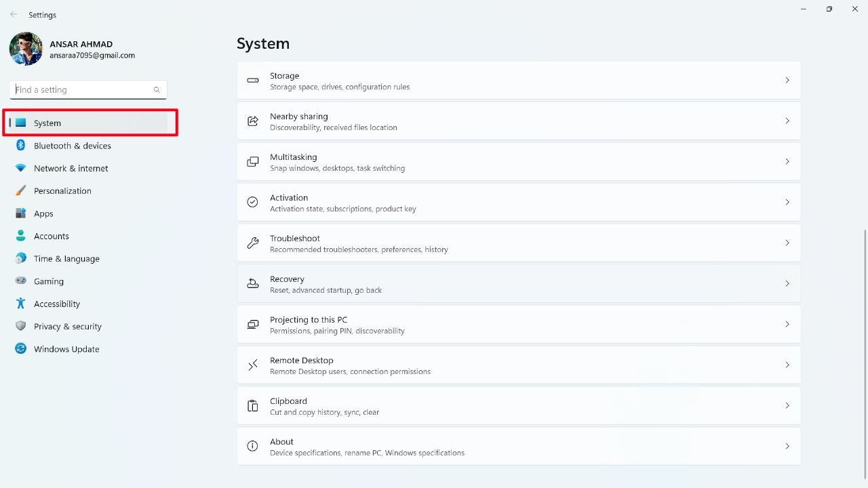The width and height of the screenshot is (868, 488).
Task: Click the Activation checkmark icon
Action: click(253, 203)
